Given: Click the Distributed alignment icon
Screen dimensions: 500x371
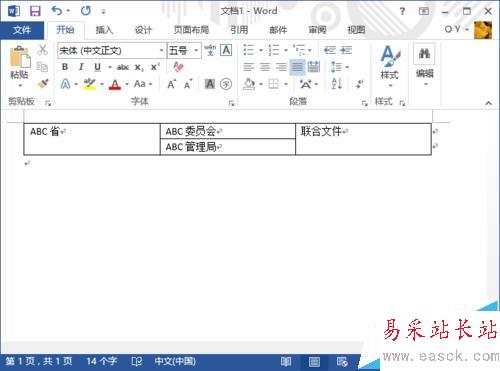Looking at the screenshot, I should pyautogui.click(x=314, y=67).
